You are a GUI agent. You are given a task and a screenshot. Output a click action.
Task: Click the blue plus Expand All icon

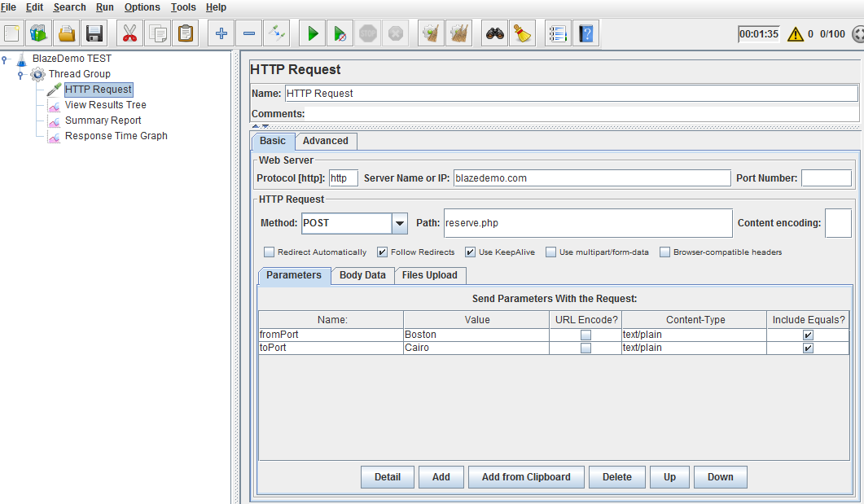pyautogui.click(x=221, y=34)
